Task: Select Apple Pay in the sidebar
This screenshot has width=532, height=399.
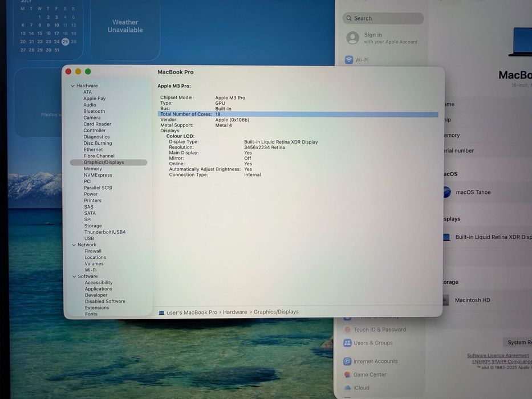Action: pyautogui.click(x=94, y=99)
